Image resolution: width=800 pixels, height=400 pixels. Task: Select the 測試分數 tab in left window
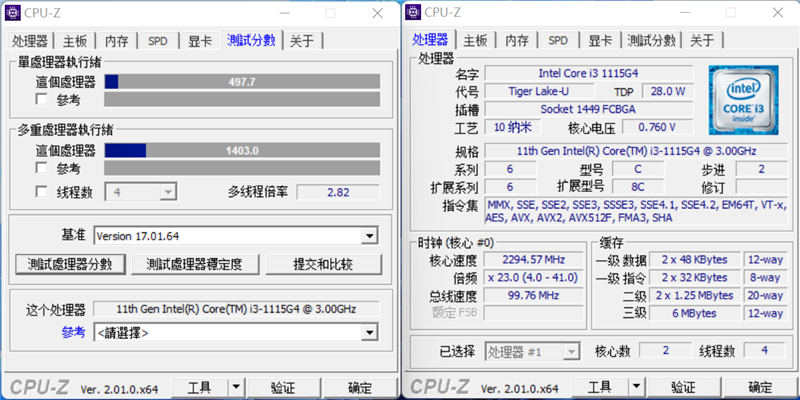[x=252, y=40]
